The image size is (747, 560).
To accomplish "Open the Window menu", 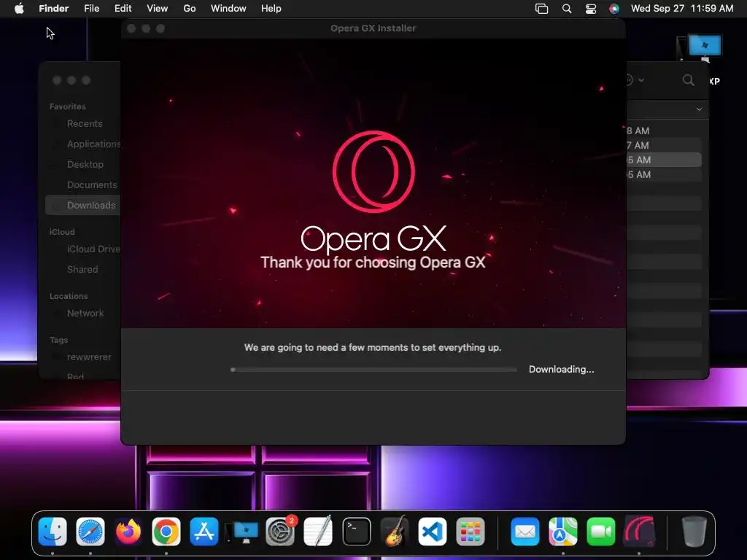I will click(228, 9).
